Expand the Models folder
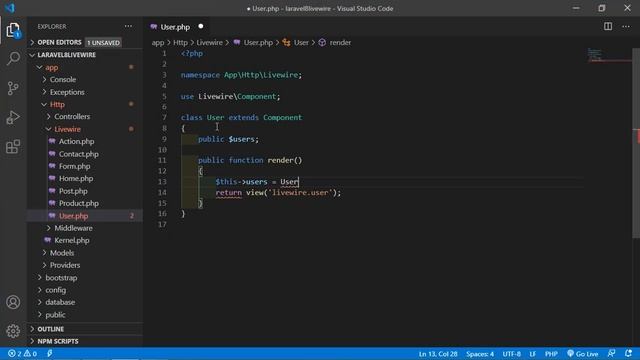640x360 pixels. coord(85,253)
